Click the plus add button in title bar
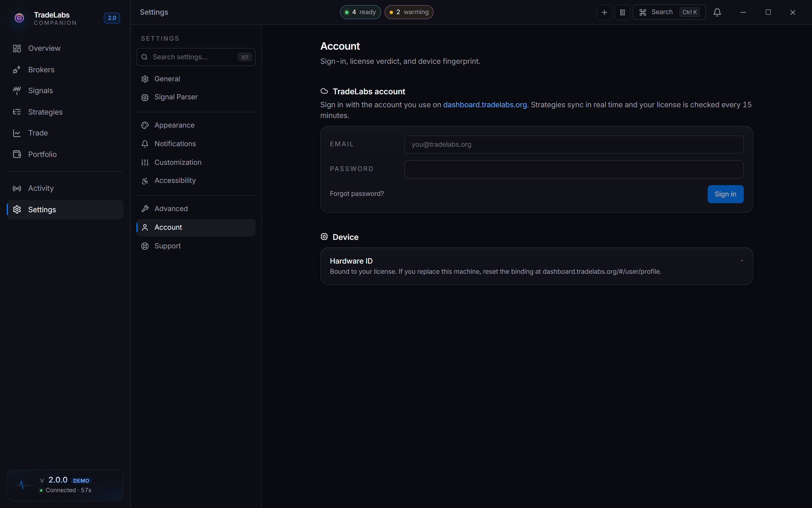Viewport: 812px width, 508px height. pyautogui.click(x=604, y=12)
